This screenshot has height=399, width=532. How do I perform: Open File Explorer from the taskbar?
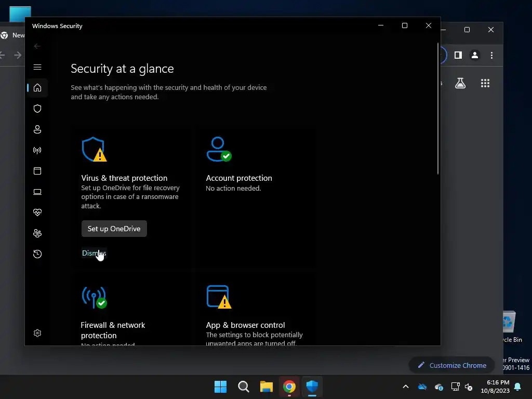tap(267, 387)
